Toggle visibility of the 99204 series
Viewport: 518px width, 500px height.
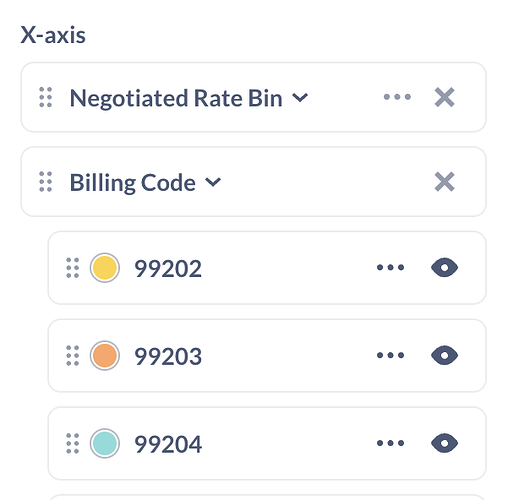point(444,443)
